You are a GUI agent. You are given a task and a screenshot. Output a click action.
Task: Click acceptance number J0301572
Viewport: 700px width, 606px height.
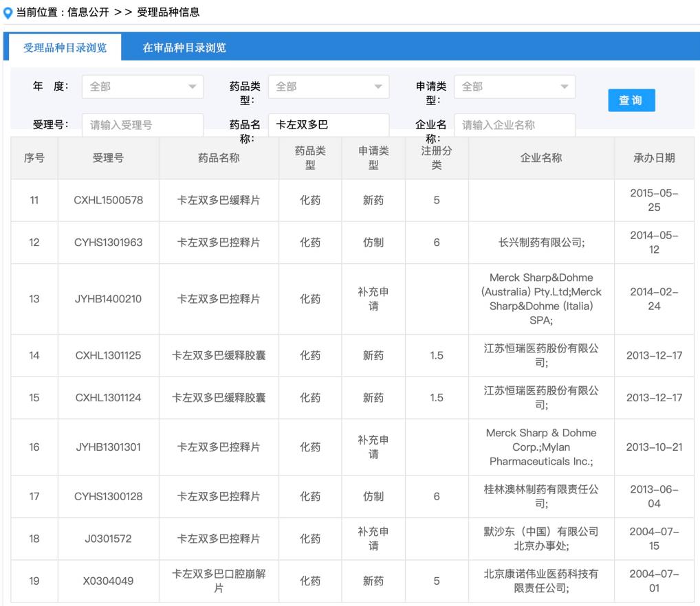108,539
